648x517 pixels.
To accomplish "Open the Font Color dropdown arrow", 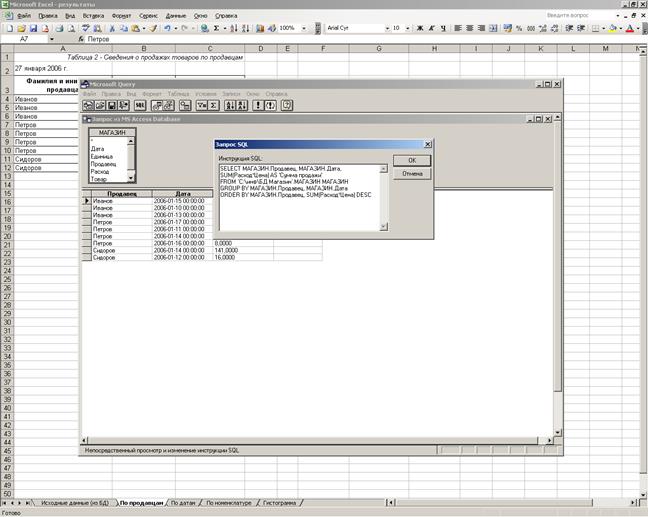I will (x=638, y=28).
